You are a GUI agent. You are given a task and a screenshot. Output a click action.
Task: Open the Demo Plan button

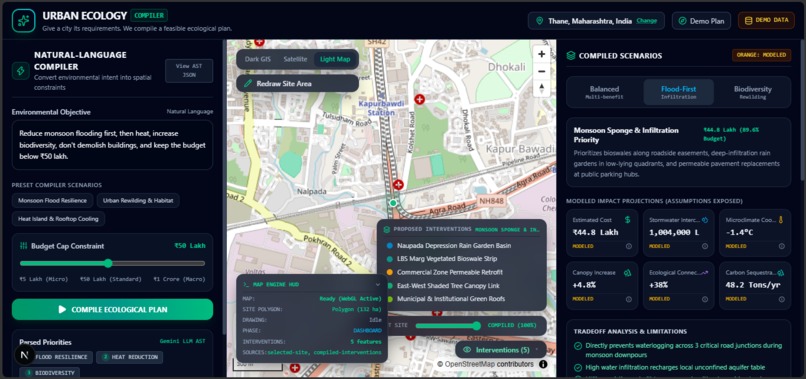[701, 21]
